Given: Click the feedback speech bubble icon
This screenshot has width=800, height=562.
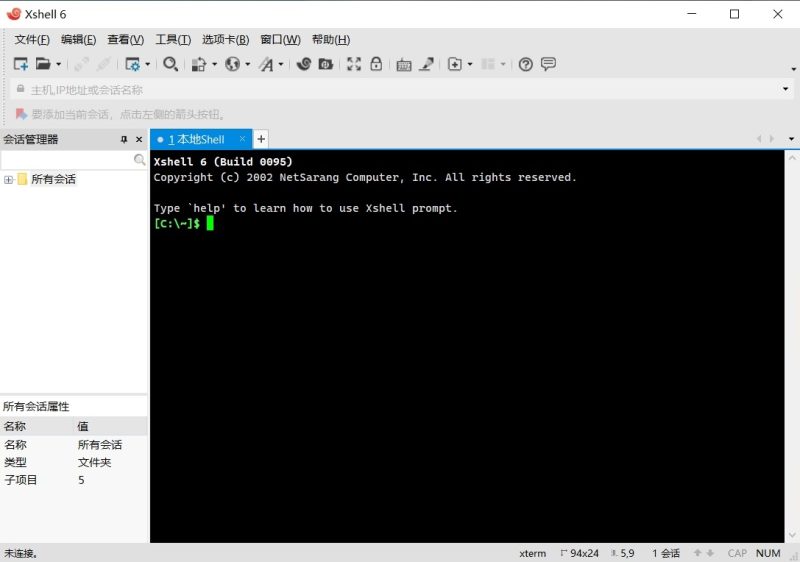Looking at the screenshot, I should click(x=548, y=64).
